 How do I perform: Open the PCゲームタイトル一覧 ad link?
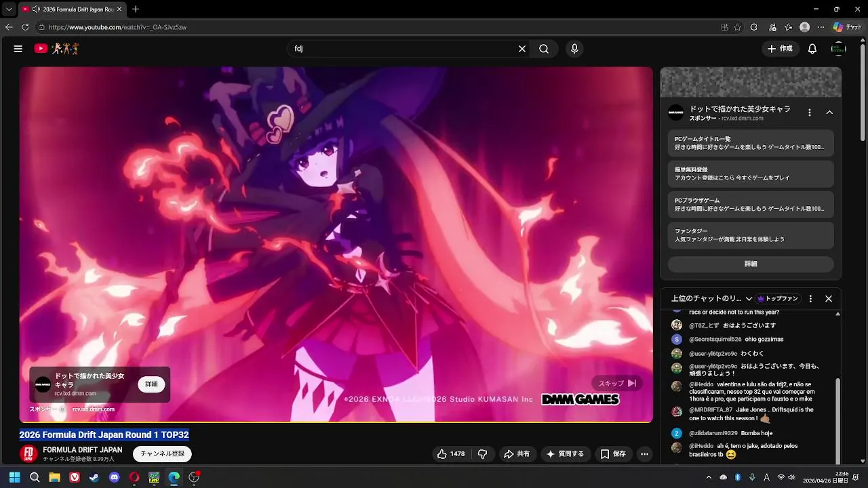pyautogui.click(x=751, y=143)
